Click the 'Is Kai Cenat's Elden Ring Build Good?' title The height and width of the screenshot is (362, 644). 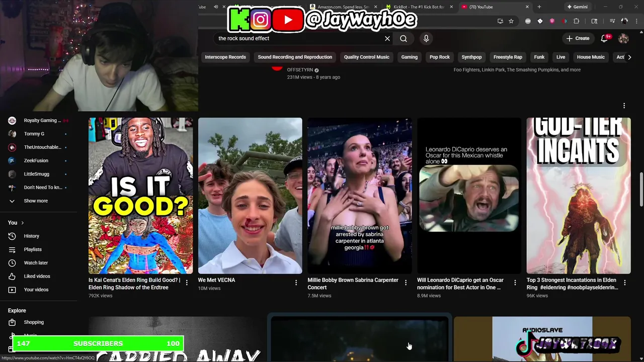[134, 284]
